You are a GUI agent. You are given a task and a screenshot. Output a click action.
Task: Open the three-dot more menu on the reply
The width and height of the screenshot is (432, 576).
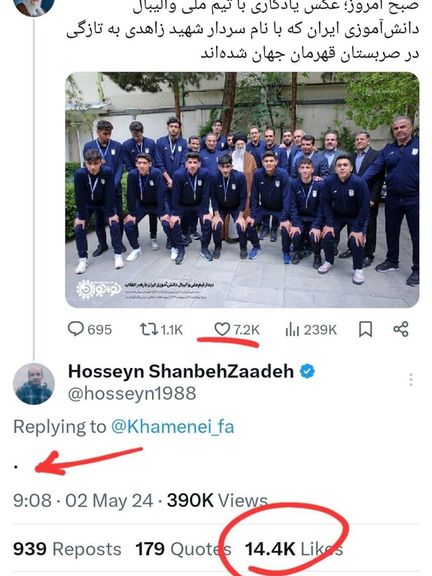(411, 379)
